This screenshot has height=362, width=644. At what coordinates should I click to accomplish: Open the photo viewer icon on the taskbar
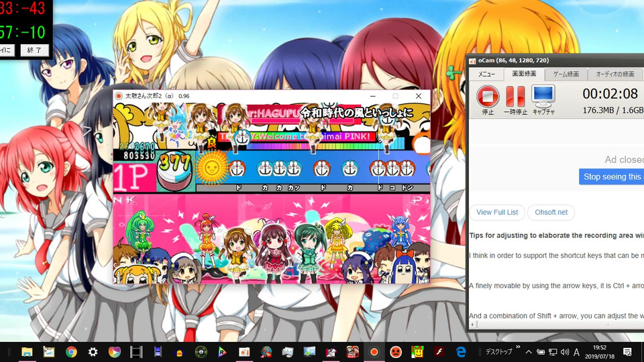click(x=288, y=352)
